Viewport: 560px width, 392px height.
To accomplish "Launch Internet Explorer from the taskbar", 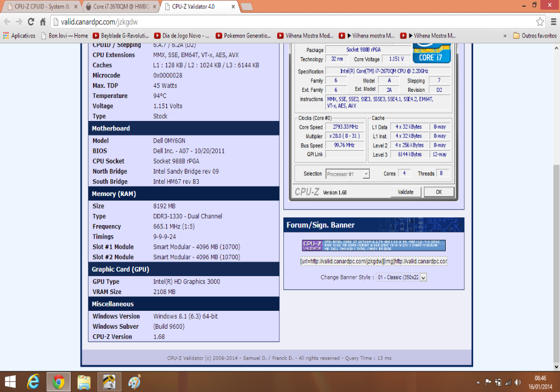I will click(34, 382).
